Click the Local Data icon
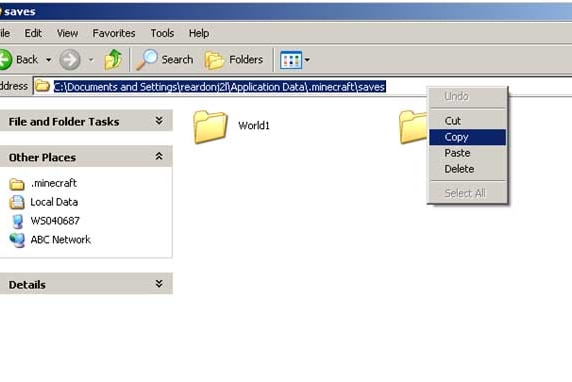 17,202
